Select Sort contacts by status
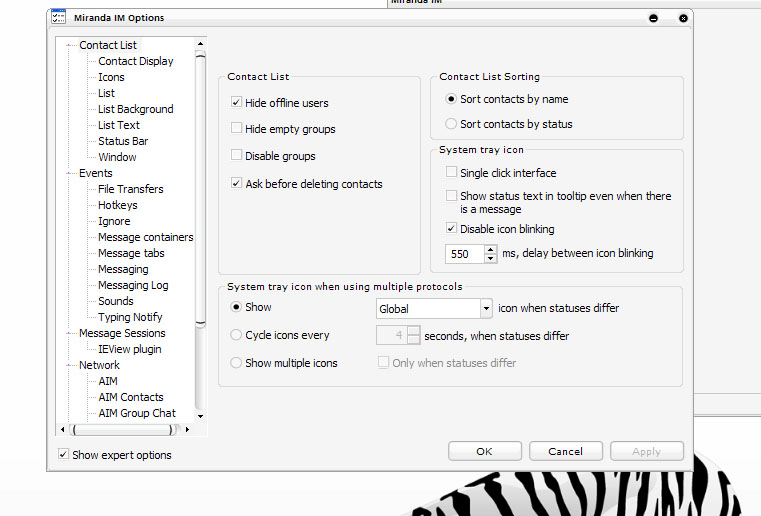Image resolution: width=761 pixels, height=516 pixels. (451, 124)
